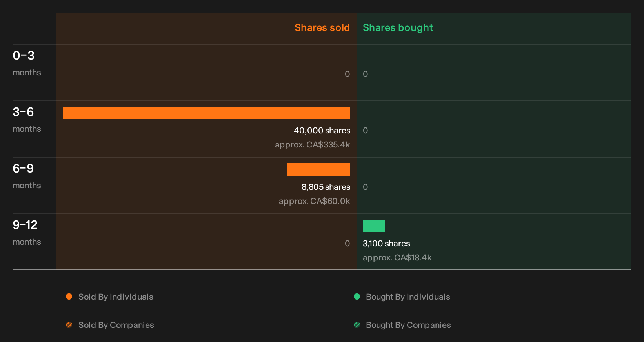Click the Bought By Companies striped icon

[x=357, y=325]
